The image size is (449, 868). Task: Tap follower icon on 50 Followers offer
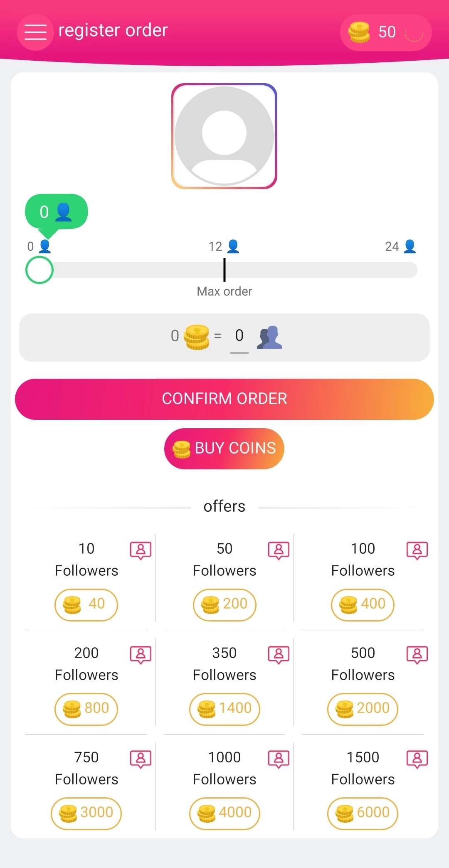pos(279,550)
